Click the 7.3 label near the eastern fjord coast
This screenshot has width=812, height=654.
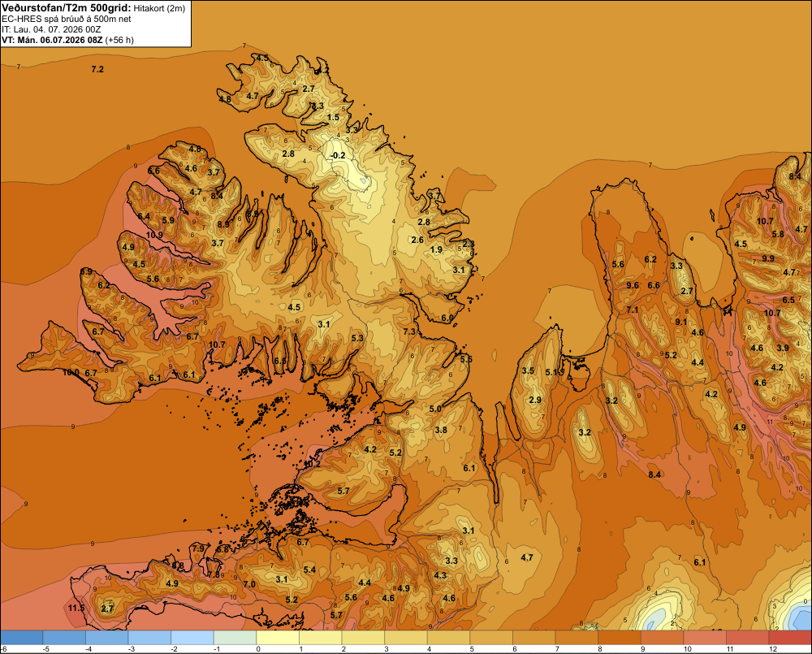(409, 331)
